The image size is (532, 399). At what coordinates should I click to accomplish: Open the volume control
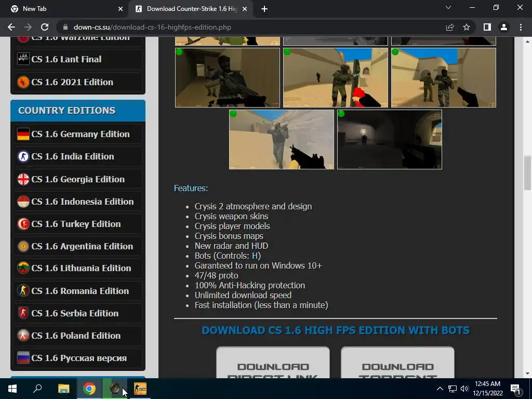tap(464, 389)
